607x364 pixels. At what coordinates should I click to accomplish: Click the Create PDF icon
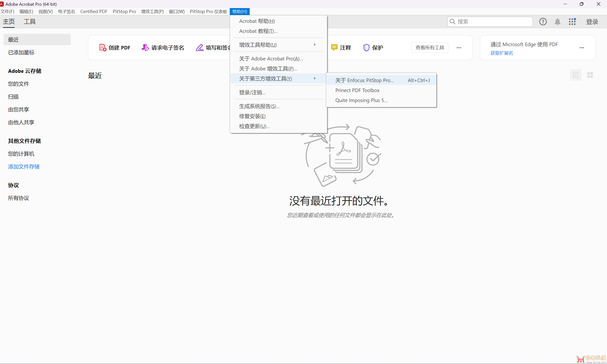point(103,48)
